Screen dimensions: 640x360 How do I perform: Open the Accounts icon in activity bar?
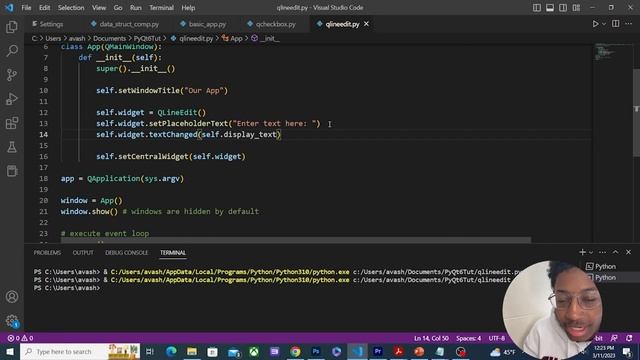point(12,297)
